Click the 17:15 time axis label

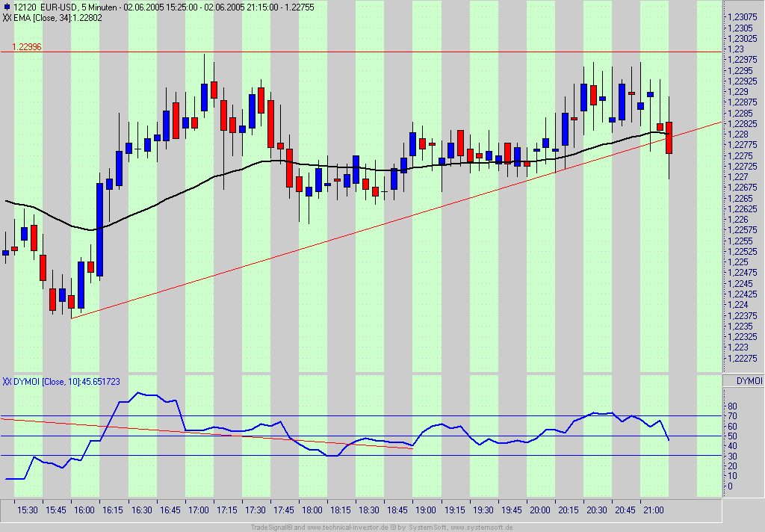coord(227,510)
